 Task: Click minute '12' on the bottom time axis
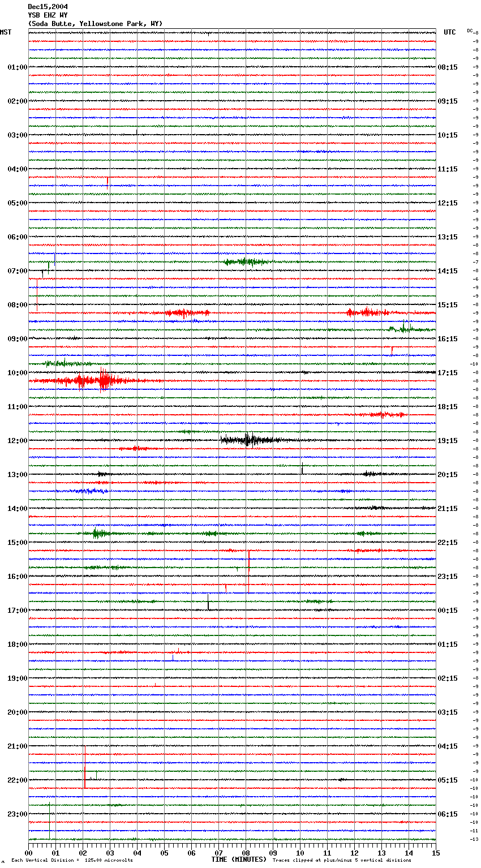point(354,853)
